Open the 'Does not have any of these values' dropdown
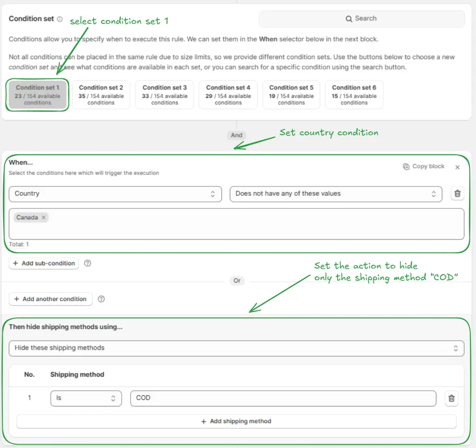The height and width of the screenshot is (448, 476). pyautogui.click(x=336, y=194)
